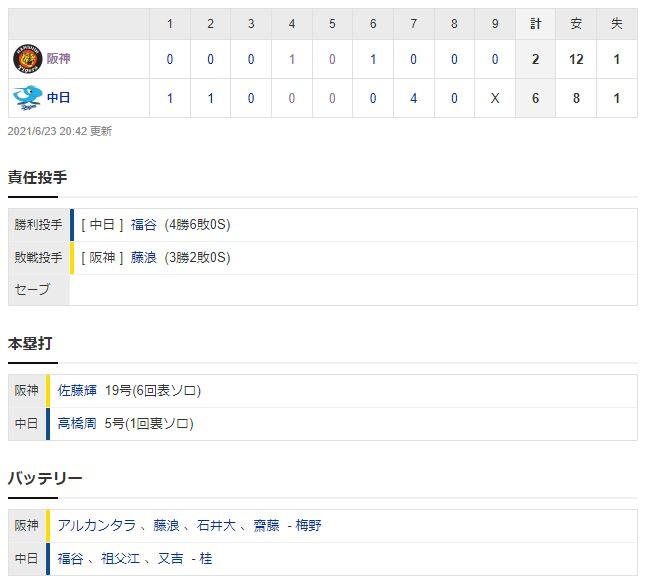Open catcher 桂 player link
The height and width of the screenshot is (587, 646).
(206, 558)
